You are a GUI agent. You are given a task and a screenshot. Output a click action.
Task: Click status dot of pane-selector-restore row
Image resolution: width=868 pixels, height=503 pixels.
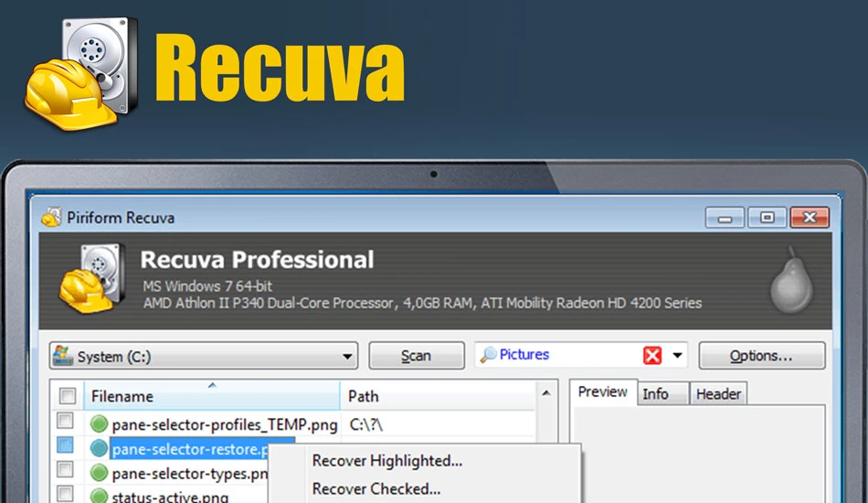[99, 448]
